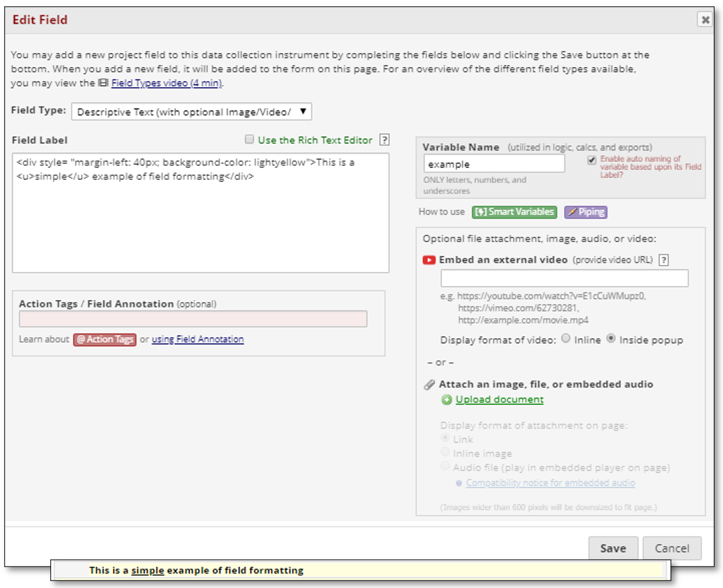Screen dimensions: 723x588
Task: Click the help icon next to Embed an external video
Action: [664, 260]
